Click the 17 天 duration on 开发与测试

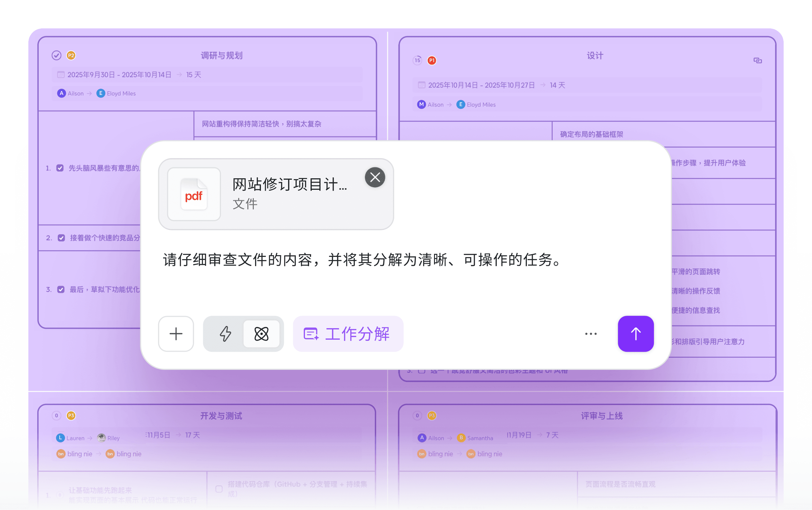pyautogui.click(x=192, y=435)
